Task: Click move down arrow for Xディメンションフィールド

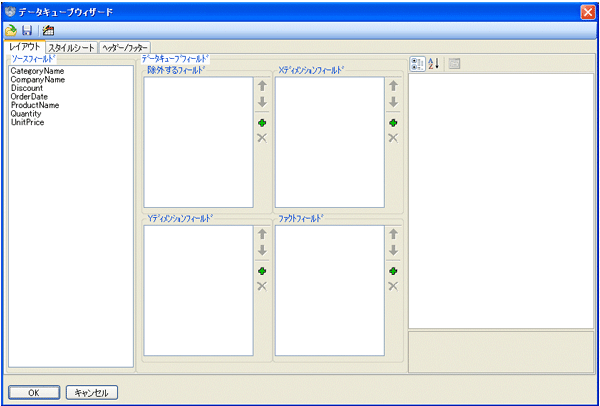Action: point(393,102)
